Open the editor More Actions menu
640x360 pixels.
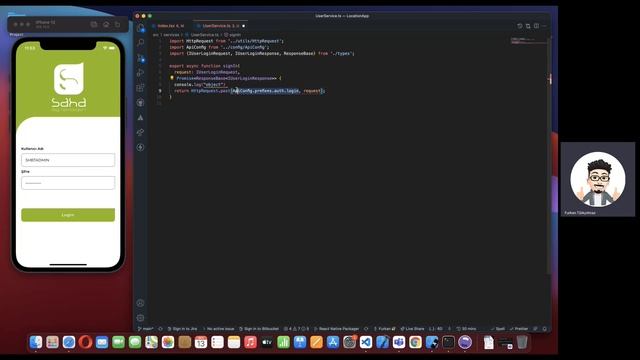(x=544, y=26)
